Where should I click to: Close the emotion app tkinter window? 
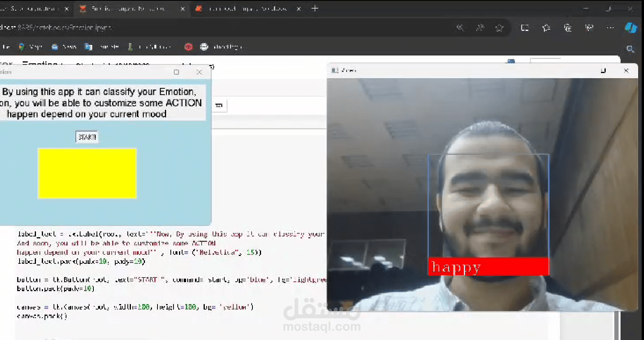tap(199, 72)
